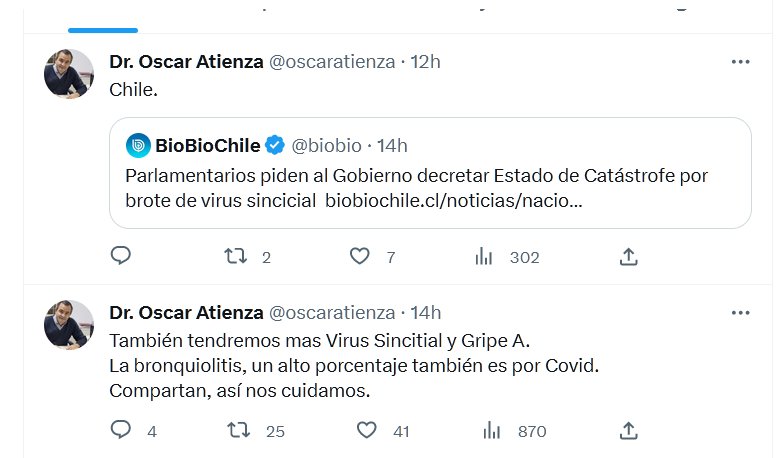Screen dimensions: 776x458
Task: Open more options for the second tweet
Action: click(x=740, y=313)
